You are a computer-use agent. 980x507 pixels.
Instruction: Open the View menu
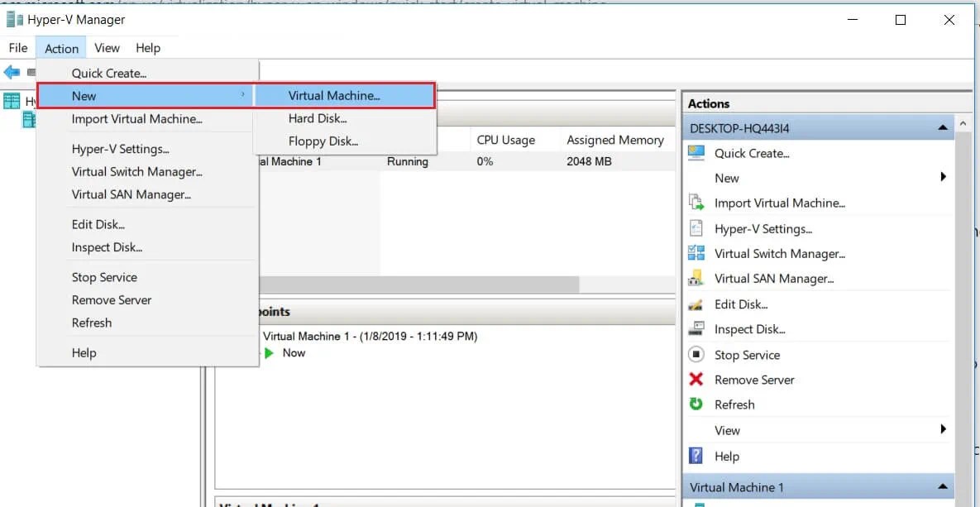tap(107, 47)
